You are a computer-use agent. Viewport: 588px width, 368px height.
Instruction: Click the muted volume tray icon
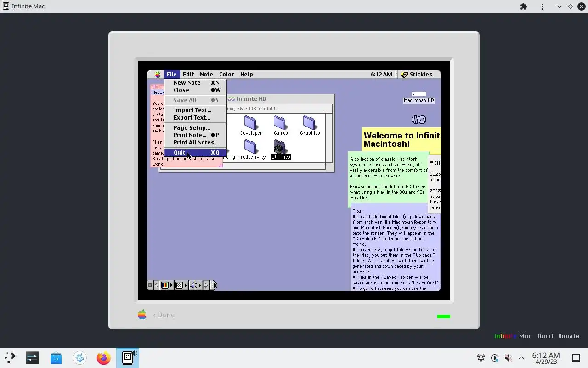(508, 357)
